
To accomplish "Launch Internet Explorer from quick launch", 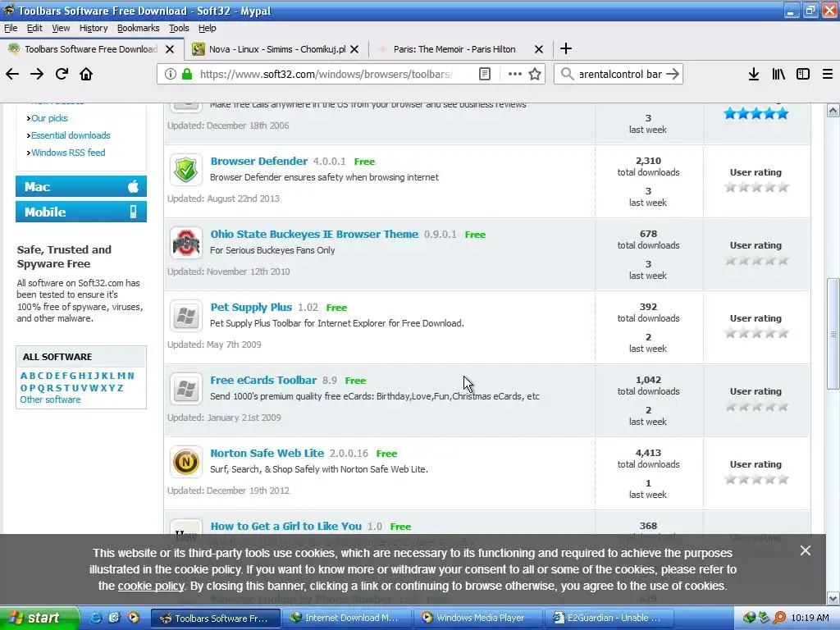I will tap(95, 619).
